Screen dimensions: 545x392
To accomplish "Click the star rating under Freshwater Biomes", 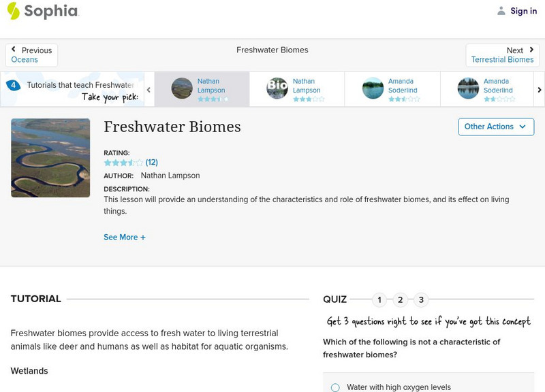I will (x=123, y=163).
